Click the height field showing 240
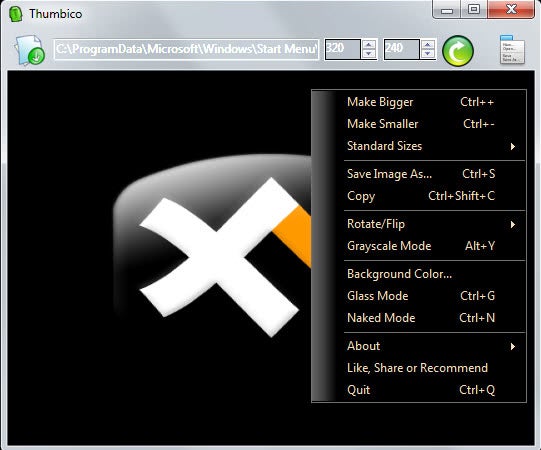This screenshot has width=541, height=450. click(402, 49)
